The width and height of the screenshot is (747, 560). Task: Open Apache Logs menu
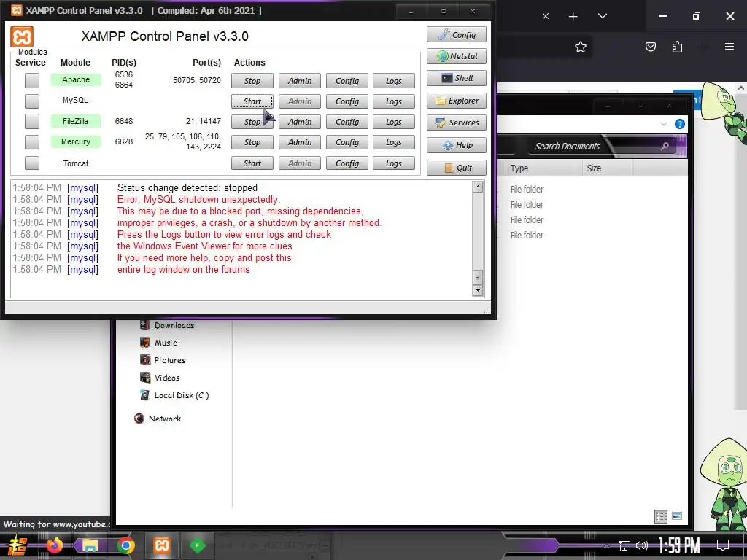tap(393, 81)
